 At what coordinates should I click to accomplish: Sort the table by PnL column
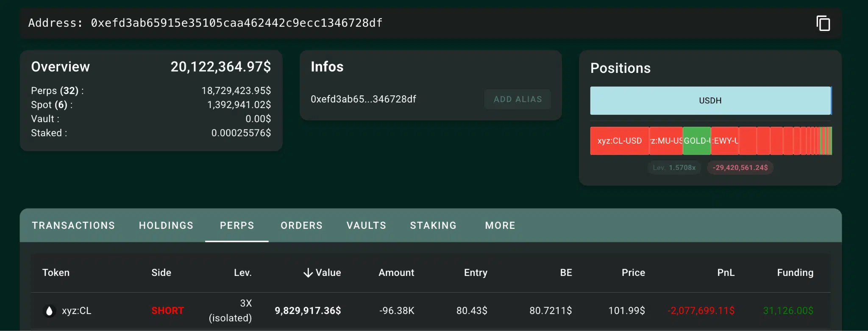(x=726, y=273)
